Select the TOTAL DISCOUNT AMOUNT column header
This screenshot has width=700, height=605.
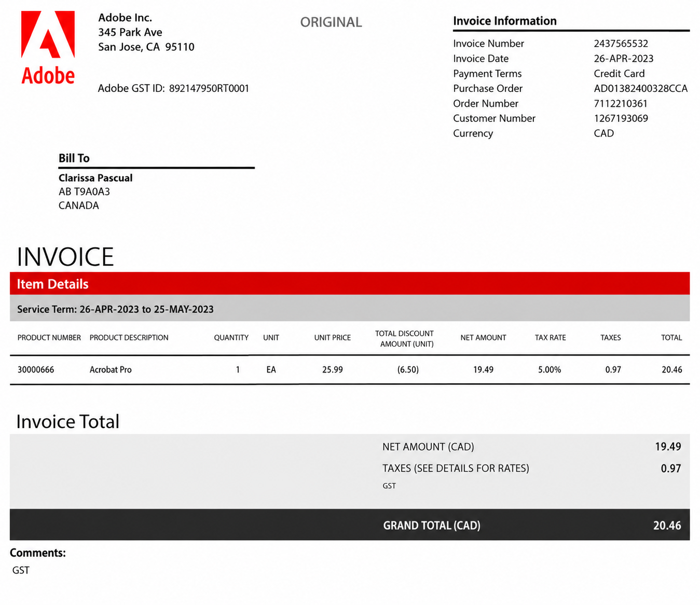405,339
